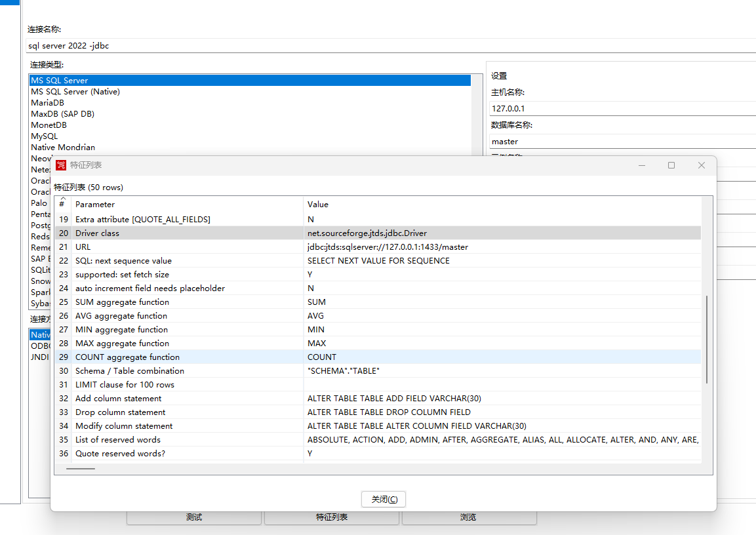Select SUM aggregate function row
This screenshot has width=756, height=535.
(x=378, y=302)
